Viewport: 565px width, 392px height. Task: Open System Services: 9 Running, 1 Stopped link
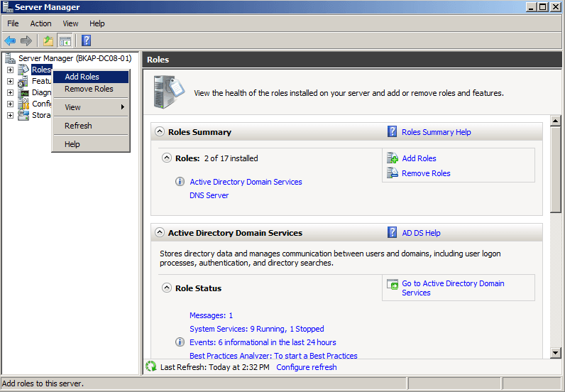(256, 329)
